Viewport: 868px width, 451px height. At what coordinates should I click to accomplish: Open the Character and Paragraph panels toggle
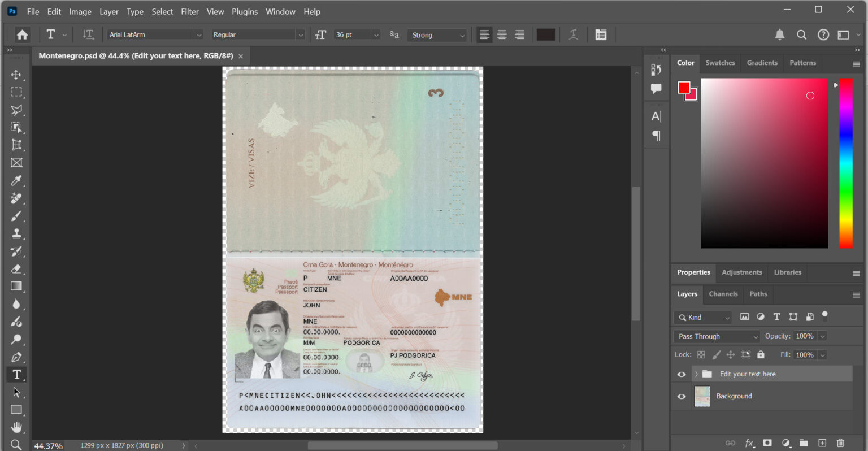(x=601, y=34)
